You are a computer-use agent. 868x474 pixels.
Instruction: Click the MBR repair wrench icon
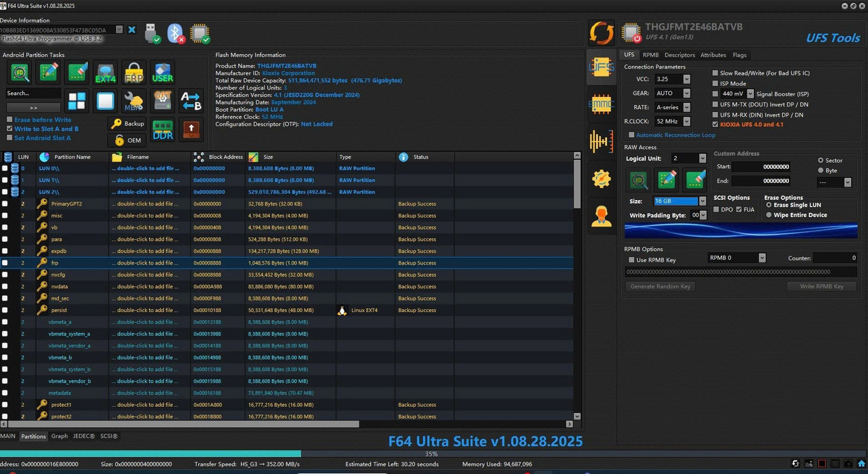[x=134, y=101]
